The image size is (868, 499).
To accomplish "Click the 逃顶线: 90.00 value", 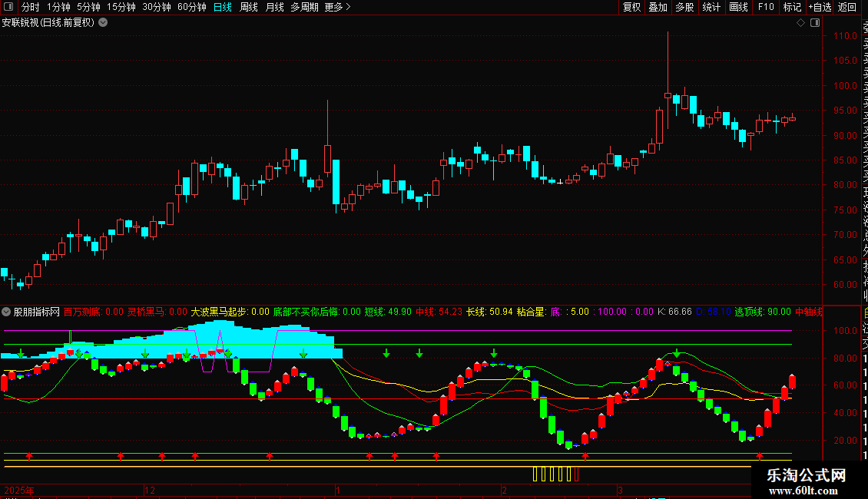I will [x=763, y=312].
